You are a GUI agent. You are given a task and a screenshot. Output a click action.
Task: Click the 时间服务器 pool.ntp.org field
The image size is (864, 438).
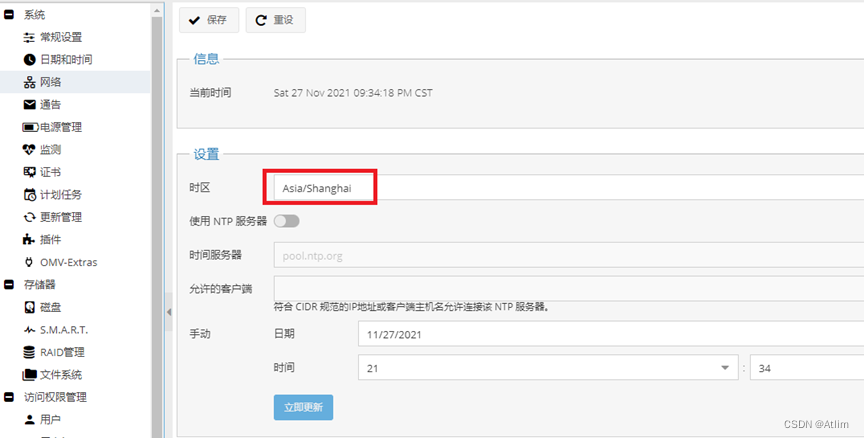pos(569,255)
